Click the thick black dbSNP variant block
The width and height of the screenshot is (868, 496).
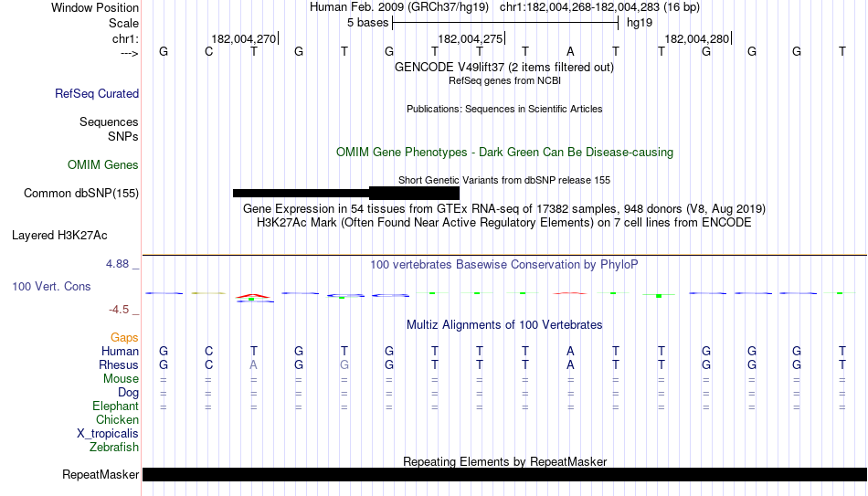(414, 194)
